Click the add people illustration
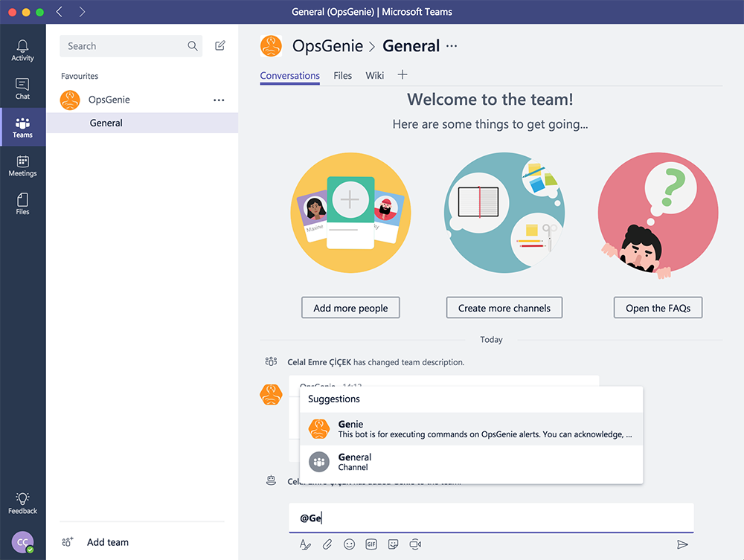Screen dimensions: 744x560 point(350,213)
